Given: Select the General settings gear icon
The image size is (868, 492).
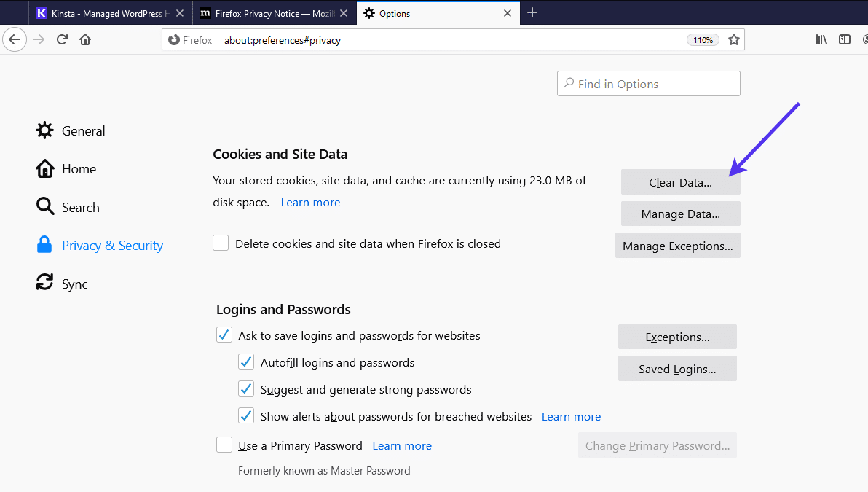Looking at the screenshot, I should [x=44, y=130].
